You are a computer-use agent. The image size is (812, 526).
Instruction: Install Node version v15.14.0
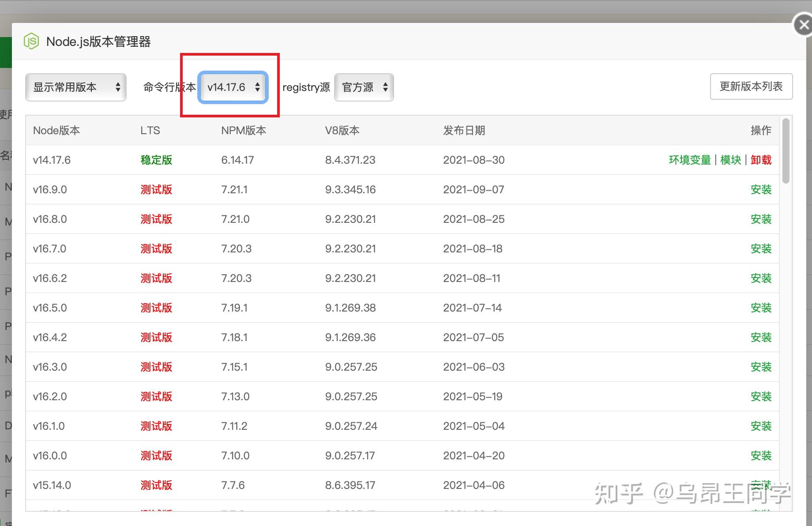tap(761, 485)
